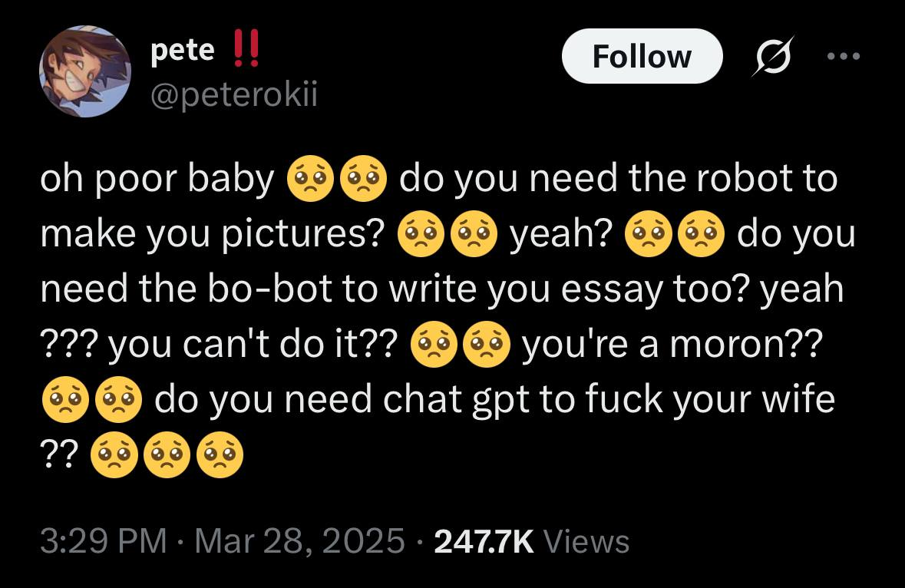Viewport: 905px width, 588px height.
Task: Click the pleading emoji just before 'you're a moron??'
Action: [x=487, y=345]
